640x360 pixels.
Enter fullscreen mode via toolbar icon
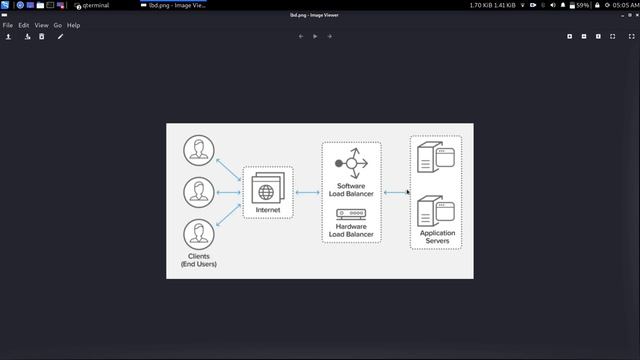631,36
